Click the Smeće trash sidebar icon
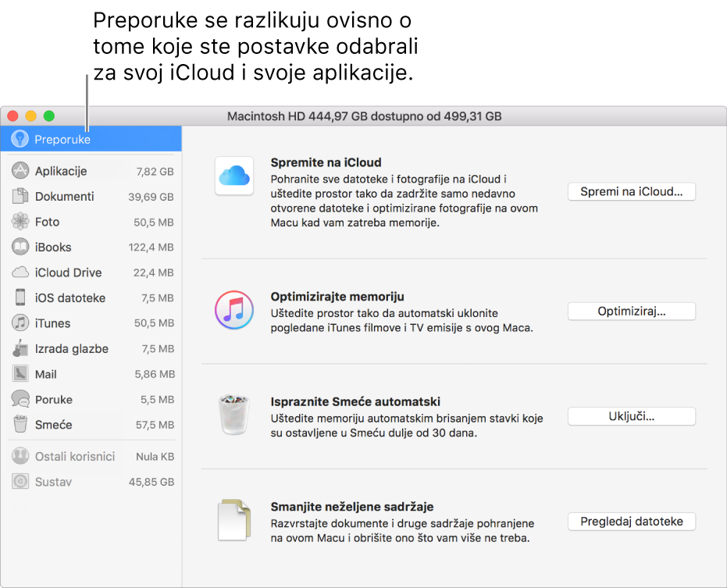727x588 pixels. [20, 424]
